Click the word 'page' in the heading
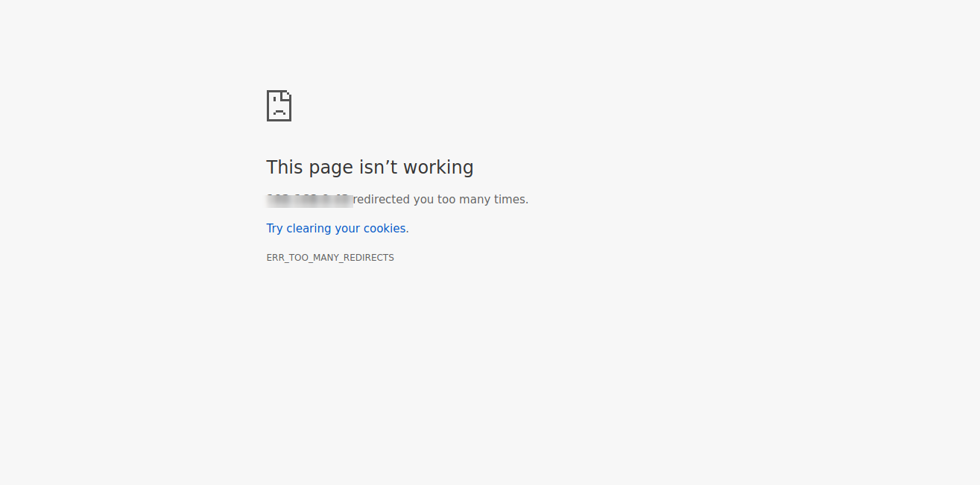Viewport: 980px width, 485px height. click(x=331, y=168)
